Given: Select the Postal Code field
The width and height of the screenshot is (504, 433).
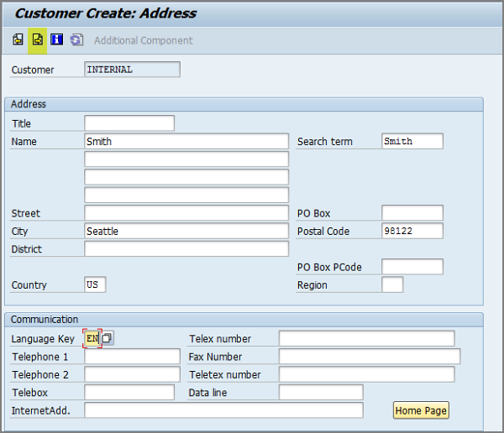Looking at the screenshot, I should (412, 231).
